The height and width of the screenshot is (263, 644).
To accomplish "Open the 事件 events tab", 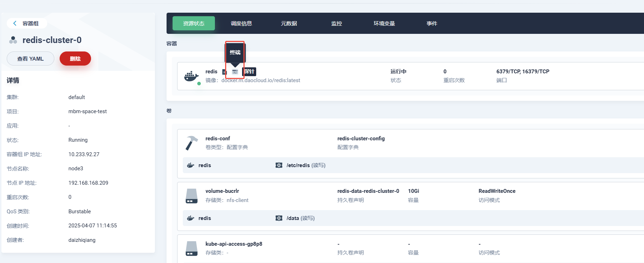I will click(x=432, y=23).
